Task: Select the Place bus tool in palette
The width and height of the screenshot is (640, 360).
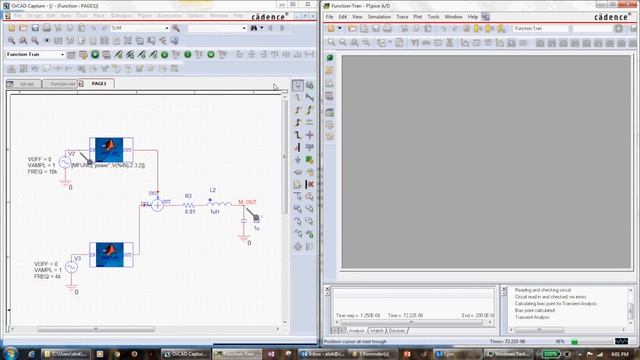Action: [x=298, y=135]
